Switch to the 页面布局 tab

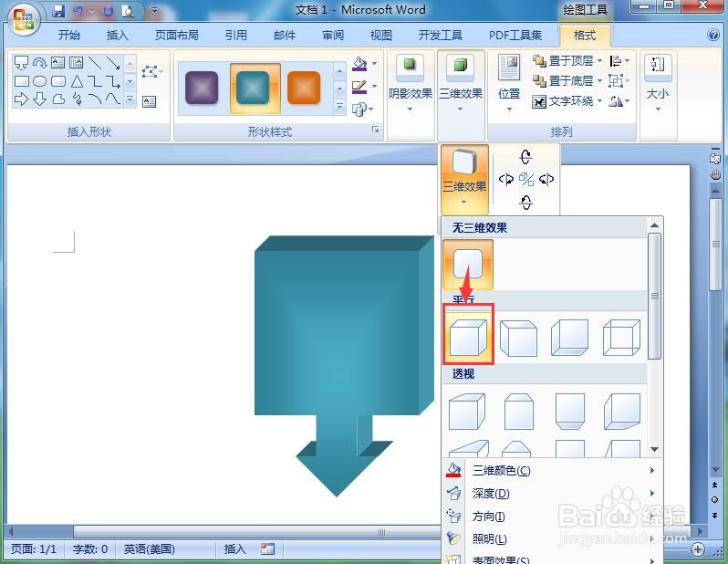pyautogui.click(x=176, y=36)
